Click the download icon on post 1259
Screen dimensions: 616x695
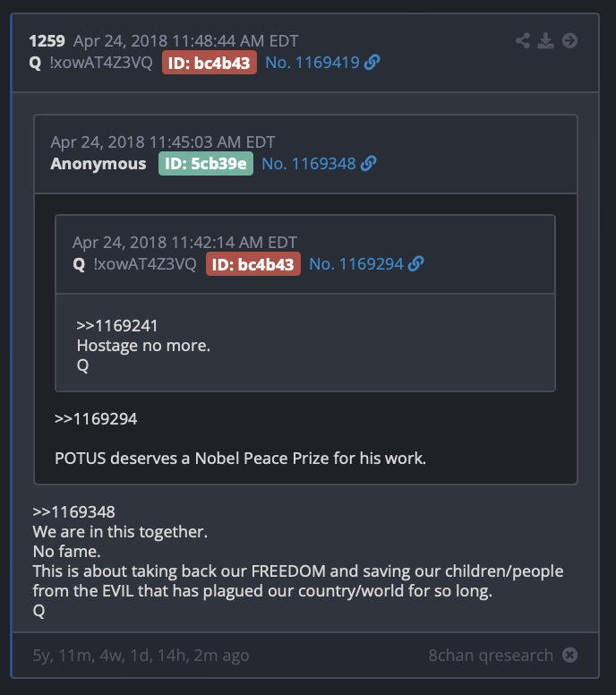pyautogui.click(x=545, y=41)
